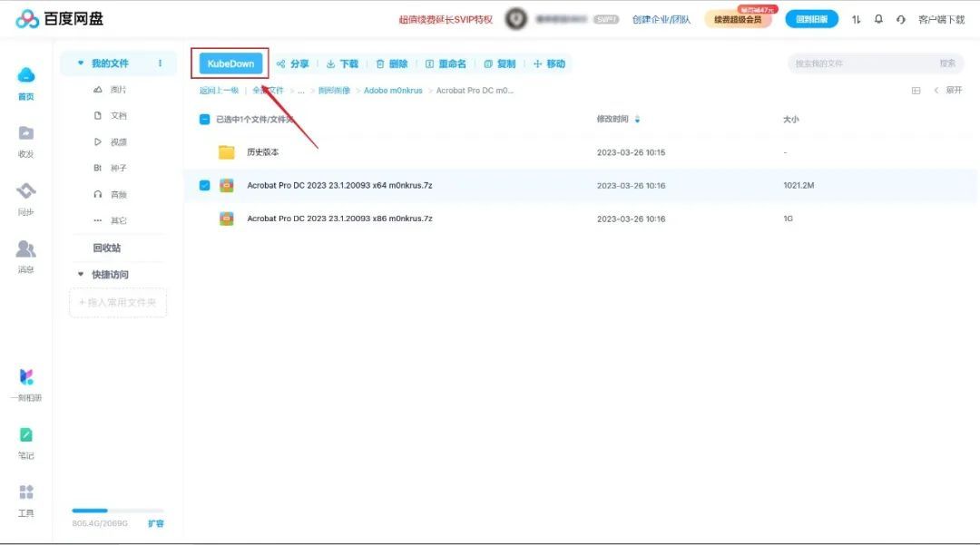Image resolution: width=980 pixels, height=545 pixels.
Task: Click 重命名 rename in the toolbar
Action: pos(446,63)
